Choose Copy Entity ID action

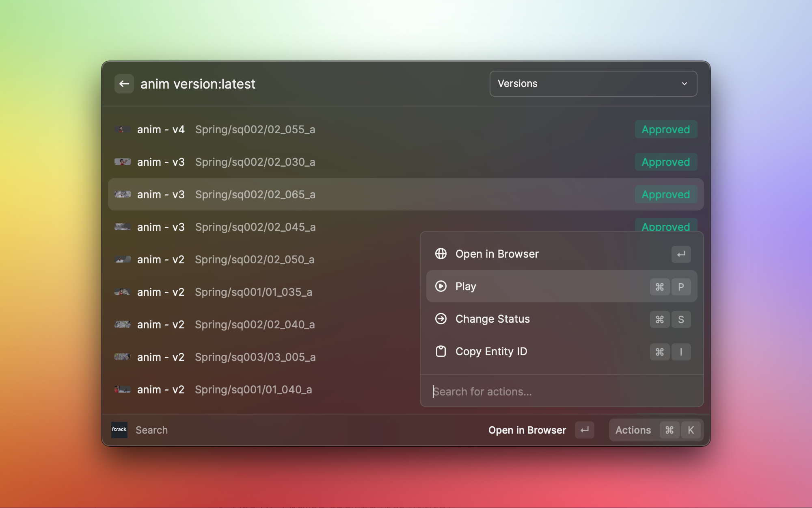click(491, 351)
